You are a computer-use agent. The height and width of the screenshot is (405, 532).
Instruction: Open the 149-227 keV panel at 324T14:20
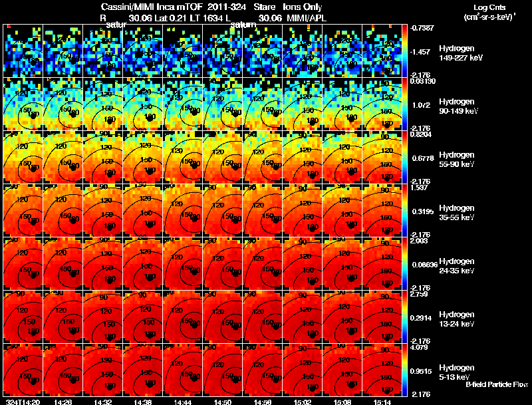click(x=23, y=51)
